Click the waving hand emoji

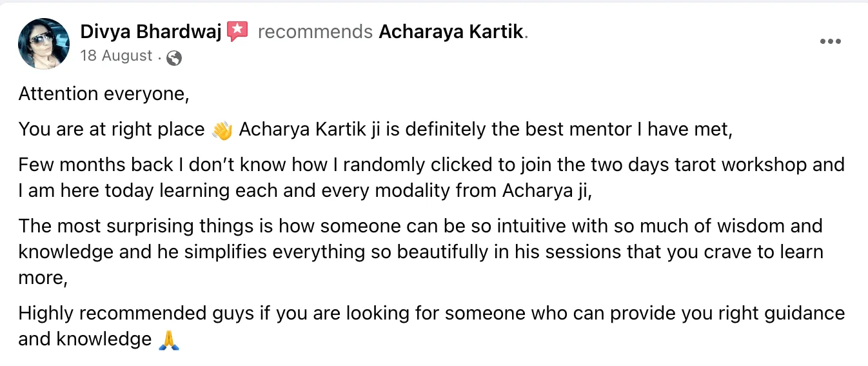[222, 130]
